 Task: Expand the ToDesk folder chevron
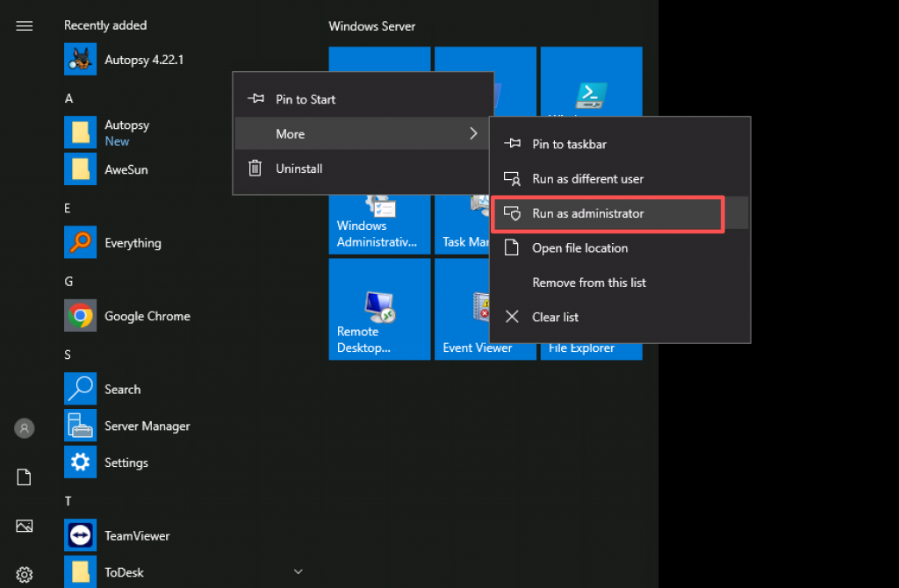pyautogui.click(x=298, y=572)
